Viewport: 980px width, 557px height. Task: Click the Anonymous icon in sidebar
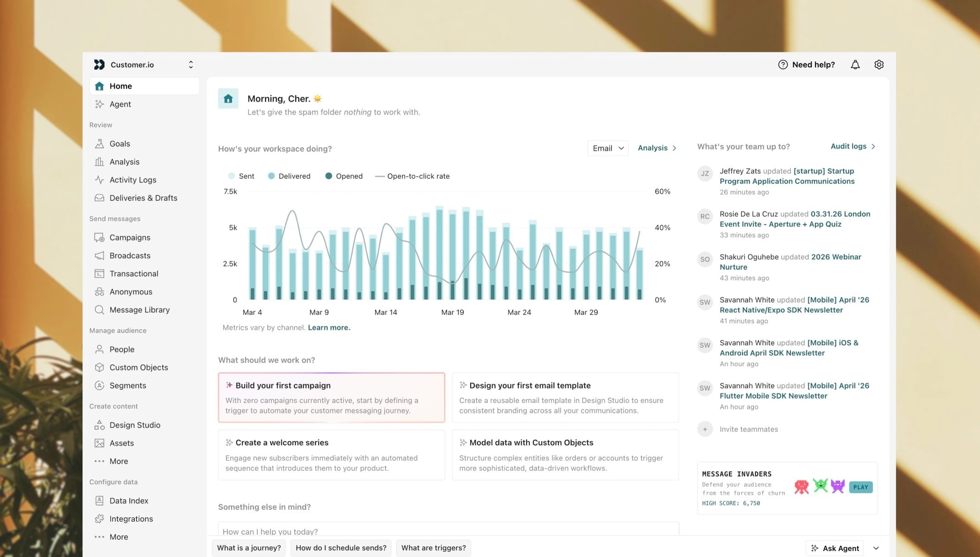point(99,292)
